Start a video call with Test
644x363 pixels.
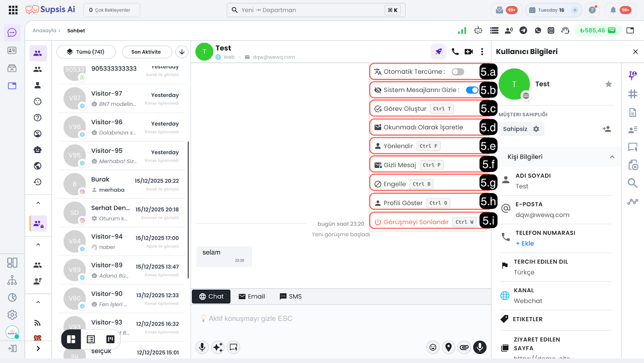(469, 52)
